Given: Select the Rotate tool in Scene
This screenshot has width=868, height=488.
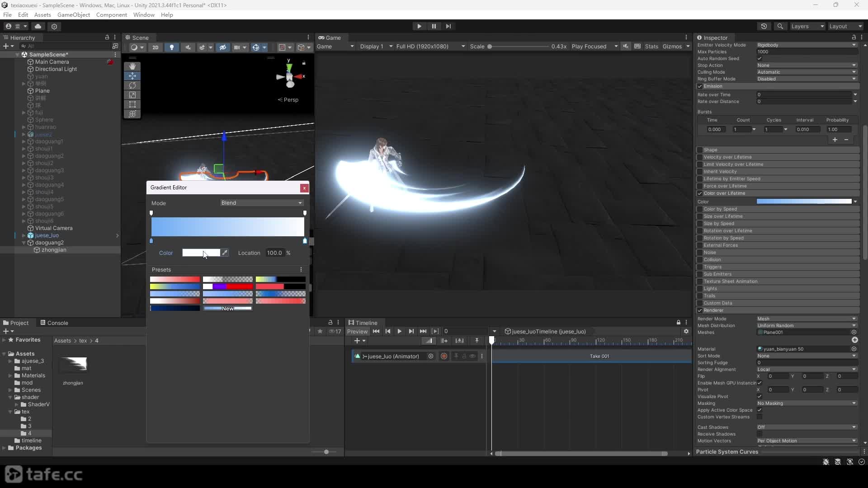Looking at the screenshot, I should point(132,85).
